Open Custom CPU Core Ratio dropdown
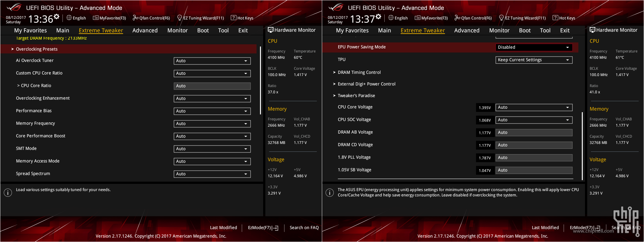The height and width of the screenshot is (242, 644). 212,73
